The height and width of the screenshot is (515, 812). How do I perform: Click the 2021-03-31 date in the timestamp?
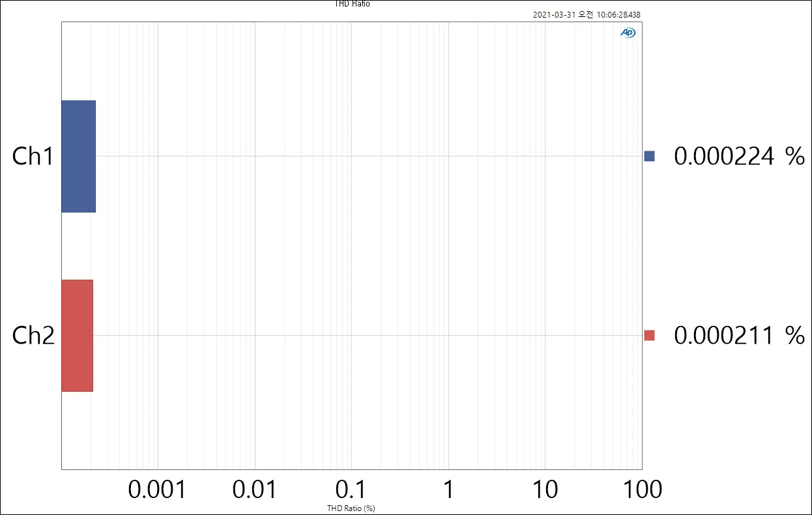(554, 15)
